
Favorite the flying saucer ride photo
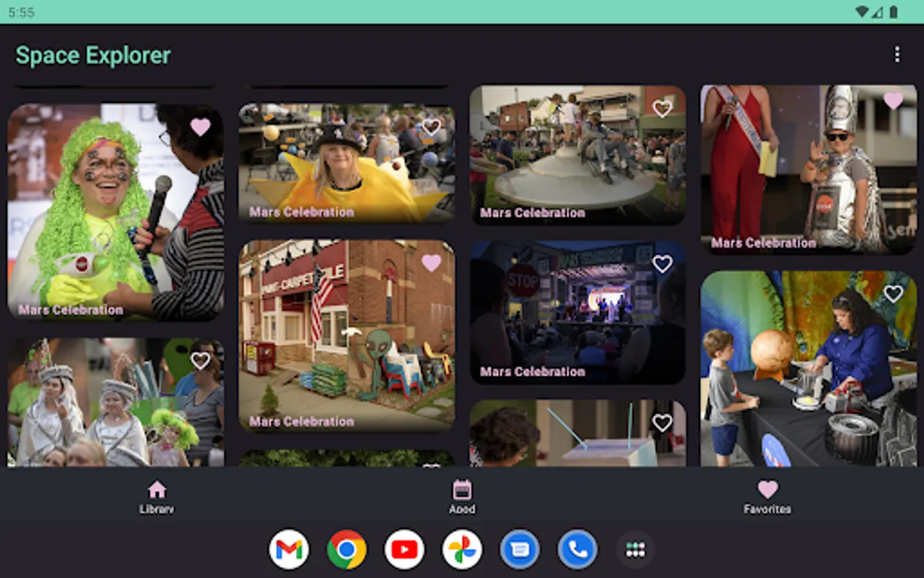click(x=662, y=109)
